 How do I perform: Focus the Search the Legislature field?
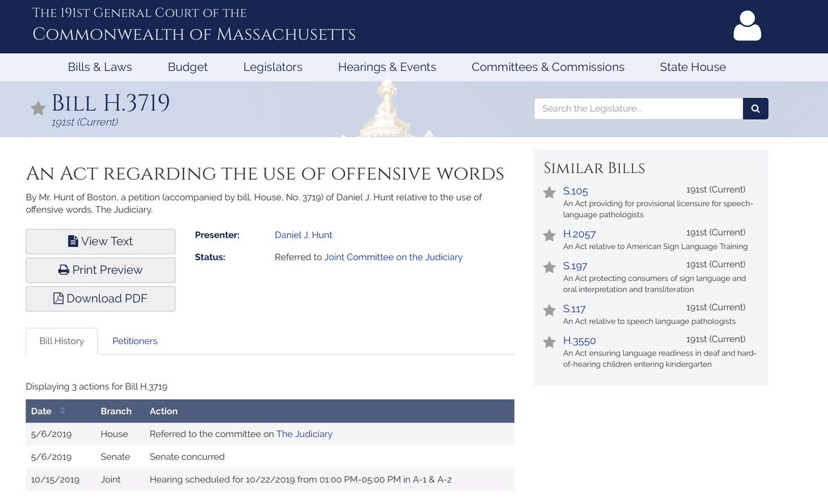[x=638, y=108]
